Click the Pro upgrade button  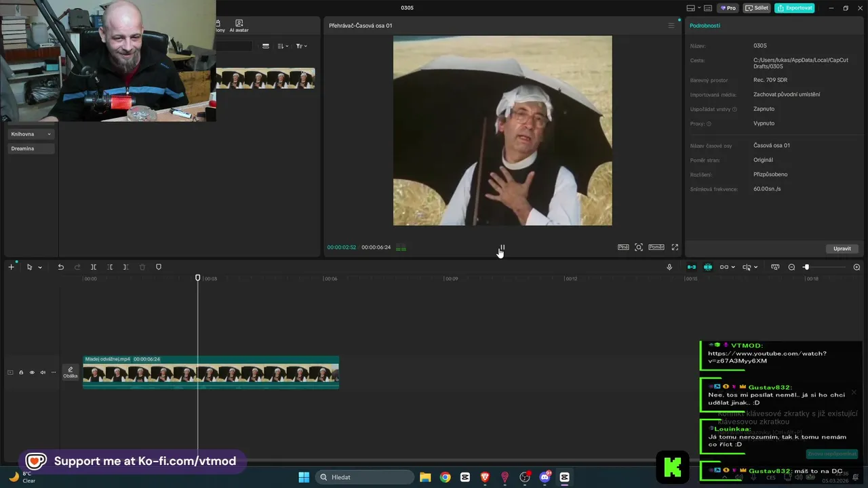coord(728,8)
